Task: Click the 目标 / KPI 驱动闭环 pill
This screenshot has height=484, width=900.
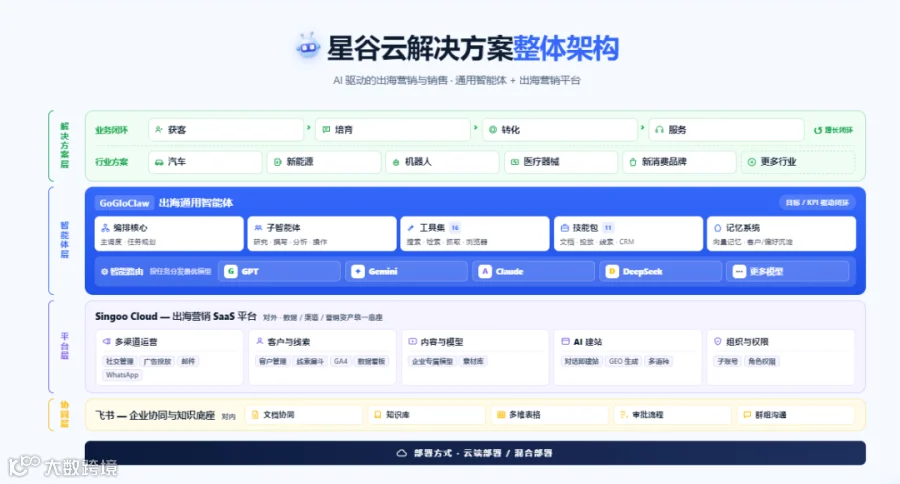Action: pos(817,203)
